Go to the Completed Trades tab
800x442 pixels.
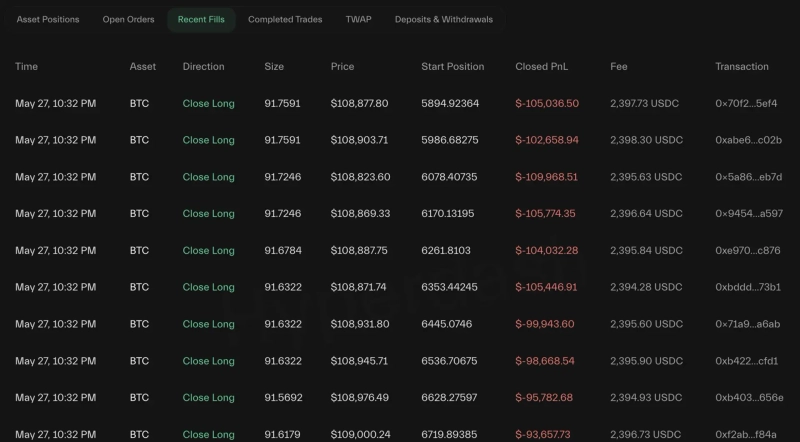click(x=285, y=19)
